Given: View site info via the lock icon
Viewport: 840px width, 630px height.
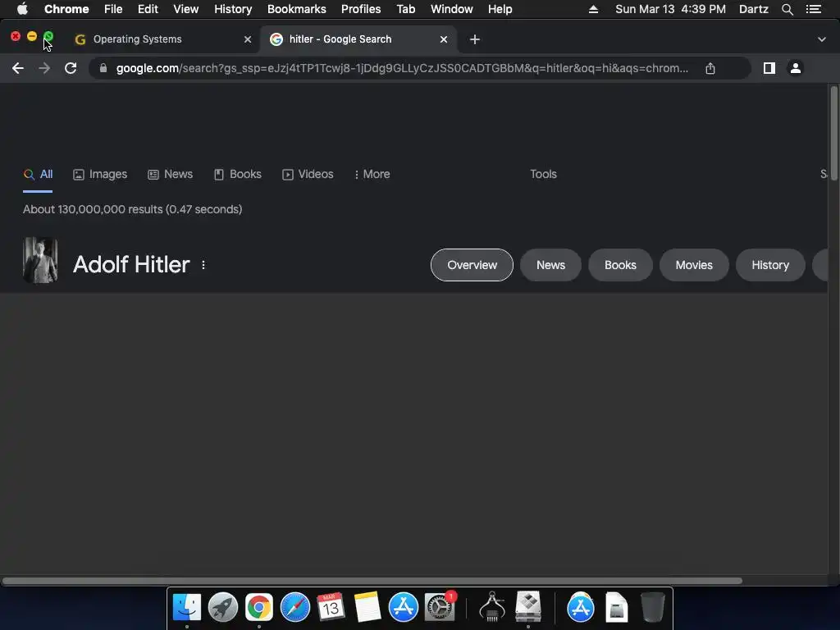Looking at the screenshot, I should coord(103,68).
